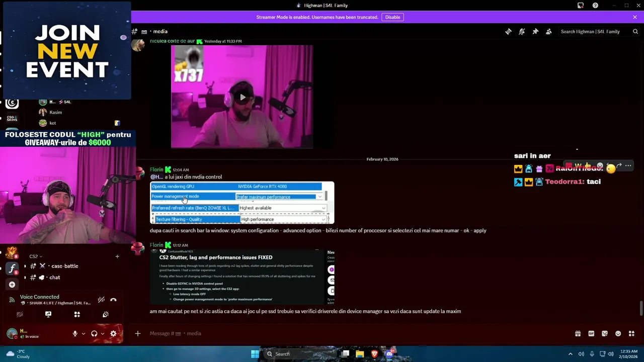This screenshot has width=644, height=362.
Task: Open the weather widget -3°C Cloudy
Action: click(17, 354)
